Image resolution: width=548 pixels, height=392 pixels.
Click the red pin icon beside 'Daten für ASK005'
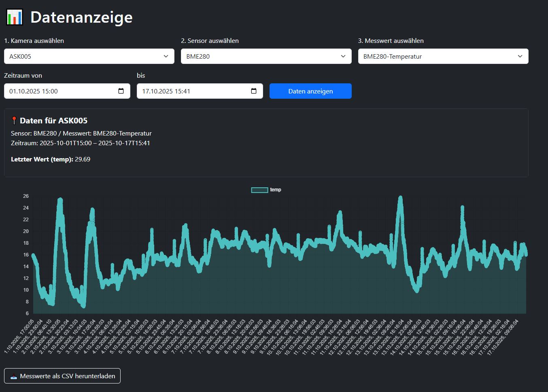14,121
